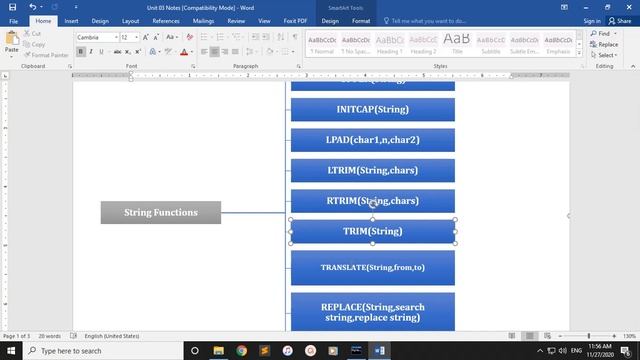Viewport: 640px width, 360px height.
Task: Collapse the ribbon with the chevron
Action: pos(633,66)
